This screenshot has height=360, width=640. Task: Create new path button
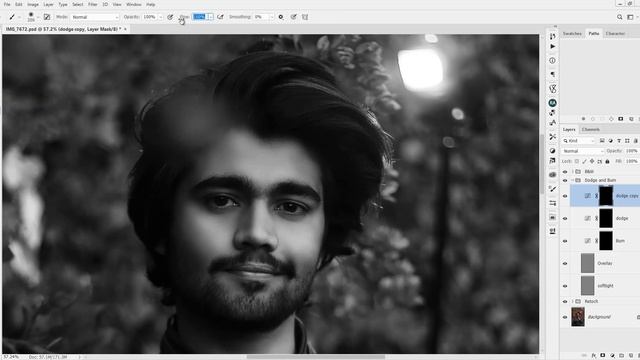(631, 119)
